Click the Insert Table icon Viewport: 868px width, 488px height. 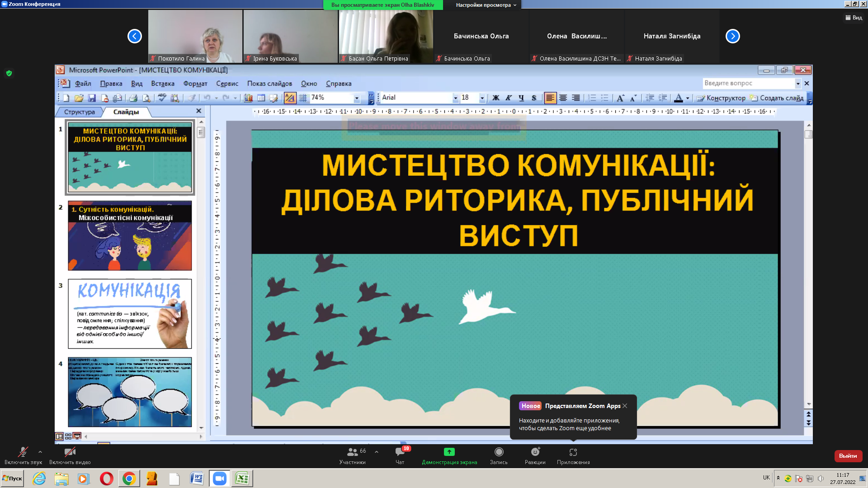pos(261,98)
